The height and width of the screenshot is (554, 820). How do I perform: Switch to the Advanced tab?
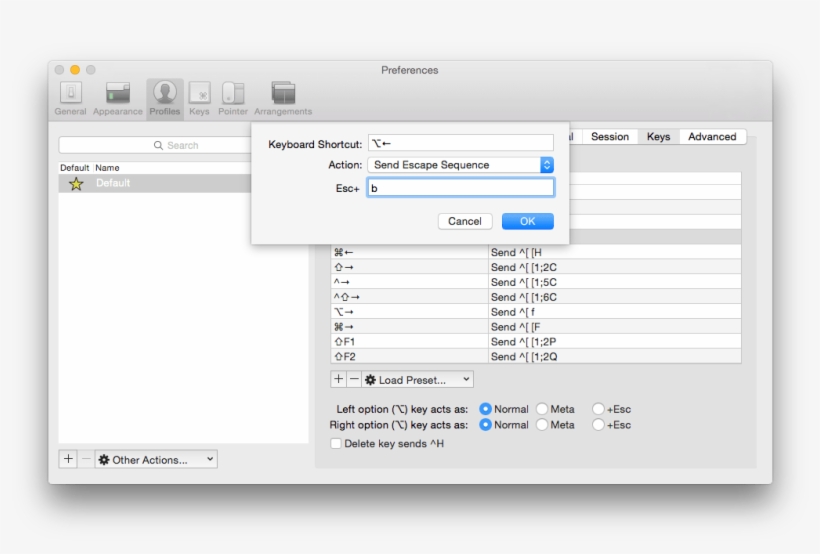(712, 137)
